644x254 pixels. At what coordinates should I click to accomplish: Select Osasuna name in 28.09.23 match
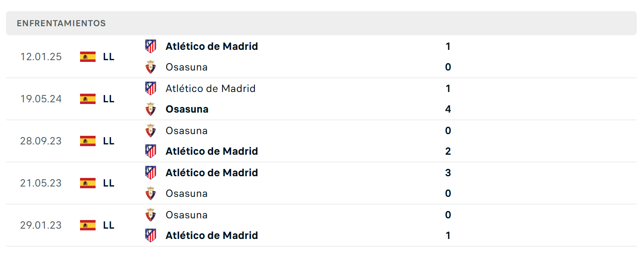186,131
